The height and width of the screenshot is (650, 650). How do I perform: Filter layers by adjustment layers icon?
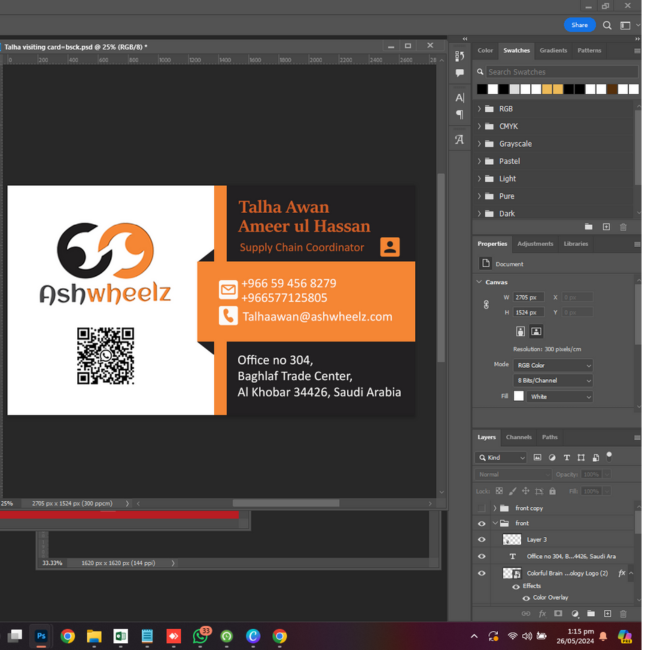click(x=552, y=458)
